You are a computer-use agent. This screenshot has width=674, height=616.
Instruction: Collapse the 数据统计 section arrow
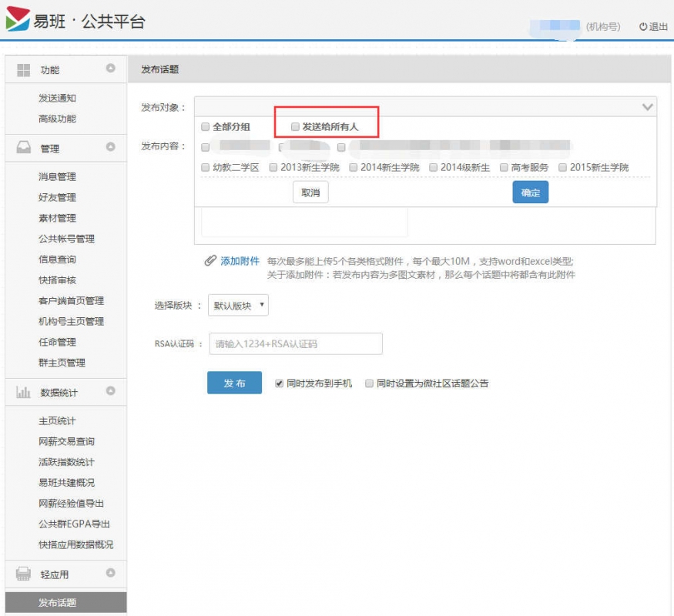coord(110,391)
